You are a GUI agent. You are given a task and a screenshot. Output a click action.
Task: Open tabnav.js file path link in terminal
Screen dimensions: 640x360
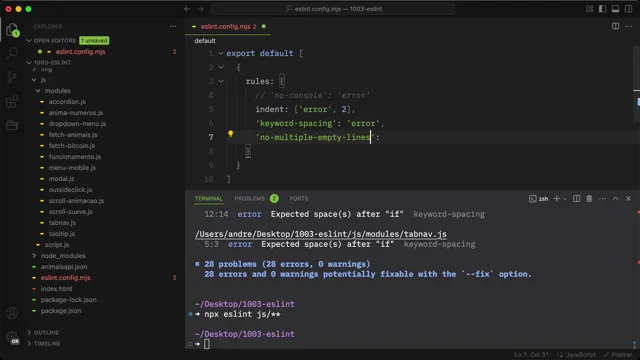(321, 234)
